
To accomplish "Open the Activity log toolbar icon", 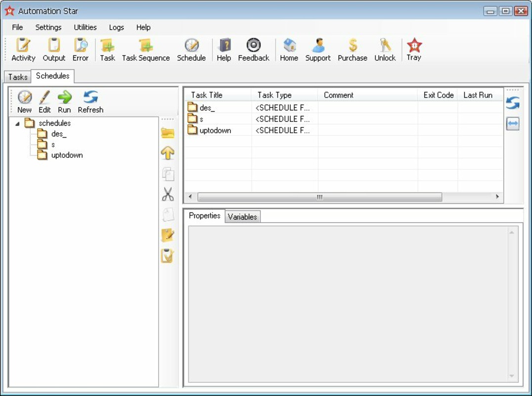I will (x=23, y=50).
